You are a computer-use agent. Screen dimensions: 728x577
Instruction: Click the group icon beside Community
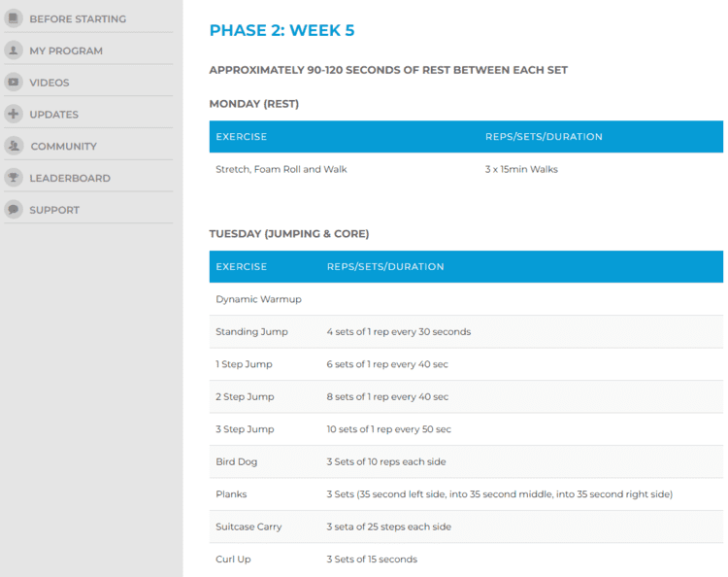(14, 146)
